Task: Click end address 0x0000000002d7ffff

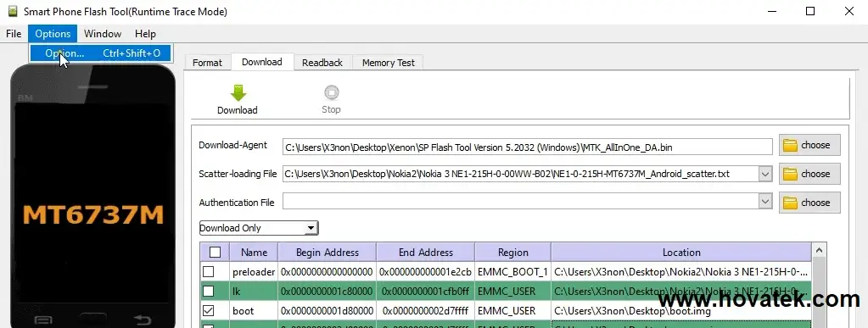Action: [x=426, y=311]
